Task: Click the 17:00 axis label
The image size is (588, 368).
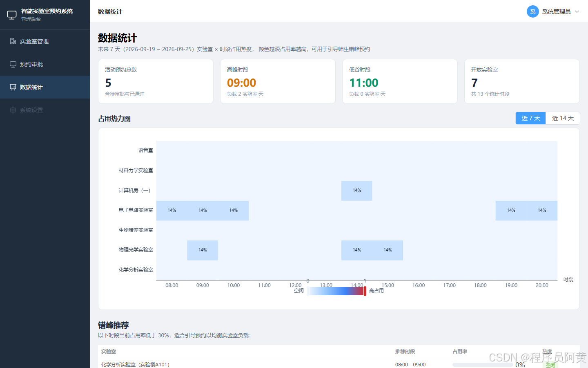Action: 450,285
